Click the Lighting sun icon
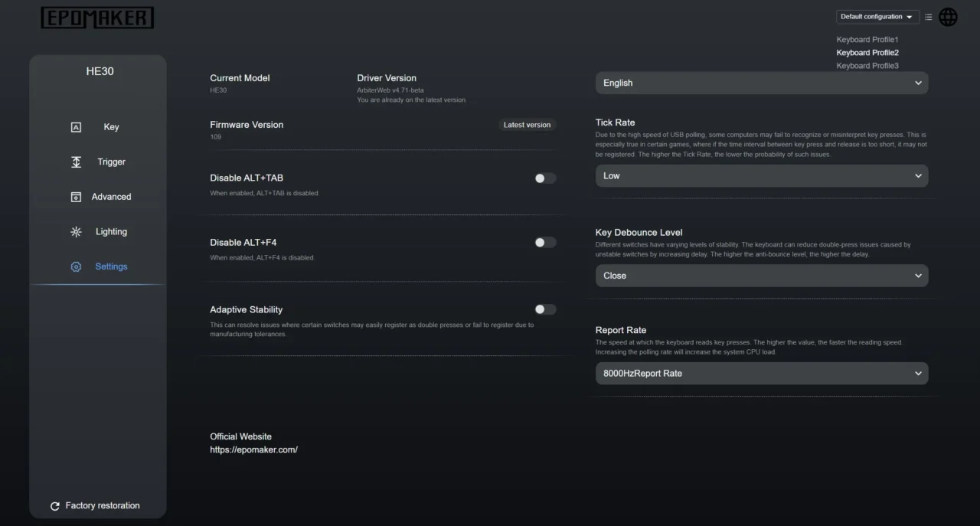Viewport: 980px width, 526px height. pyautogui.click(x=76, y=232)
